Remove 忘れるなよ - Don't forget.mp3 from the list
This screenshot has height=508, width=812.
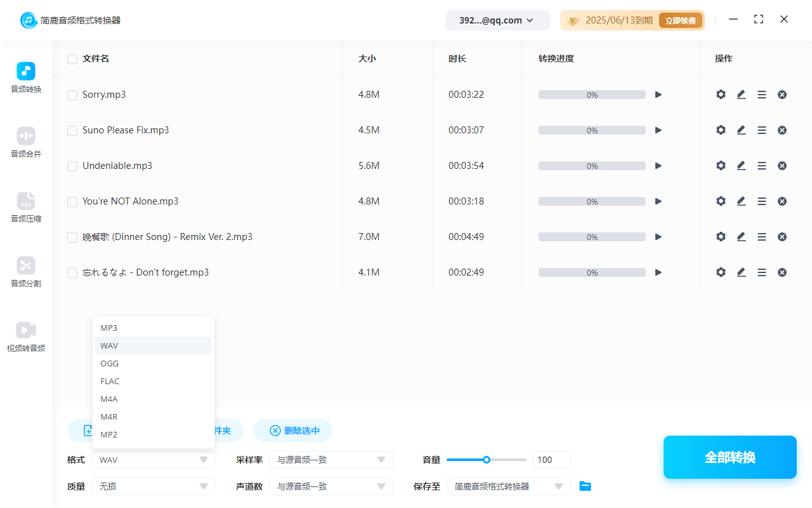pos(782,272)
